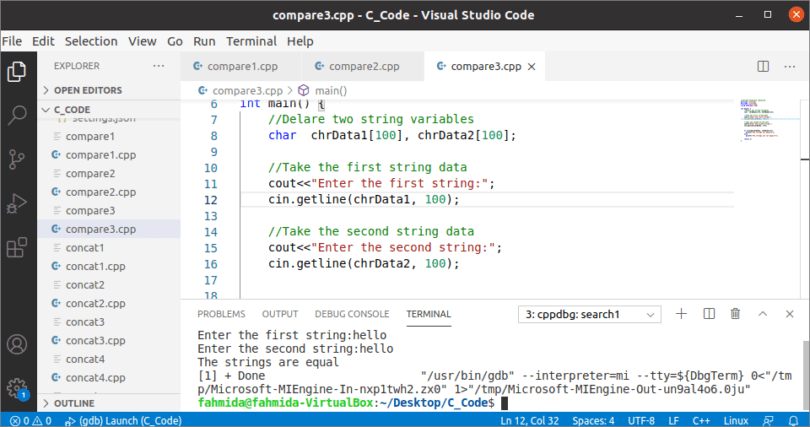Collapse the C_CODE folder section
Viewport: 810px width, 427px height.
[109, 109]
